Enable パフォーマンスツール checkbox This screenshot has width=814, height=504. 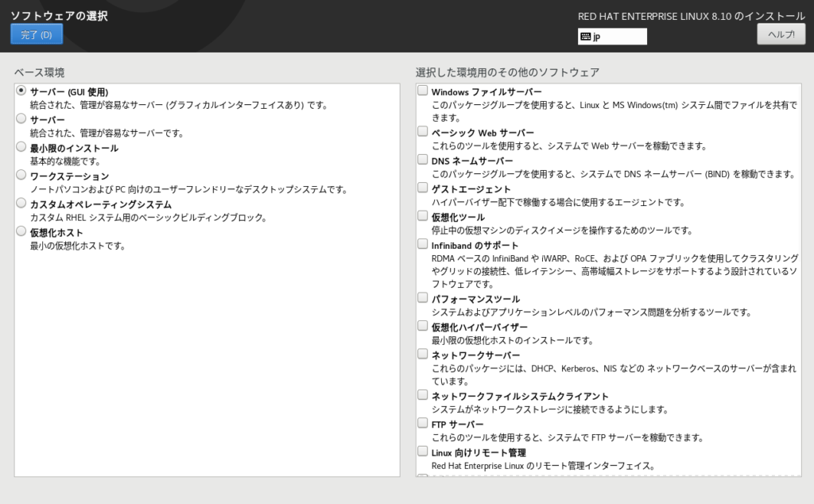click(423, 298)
